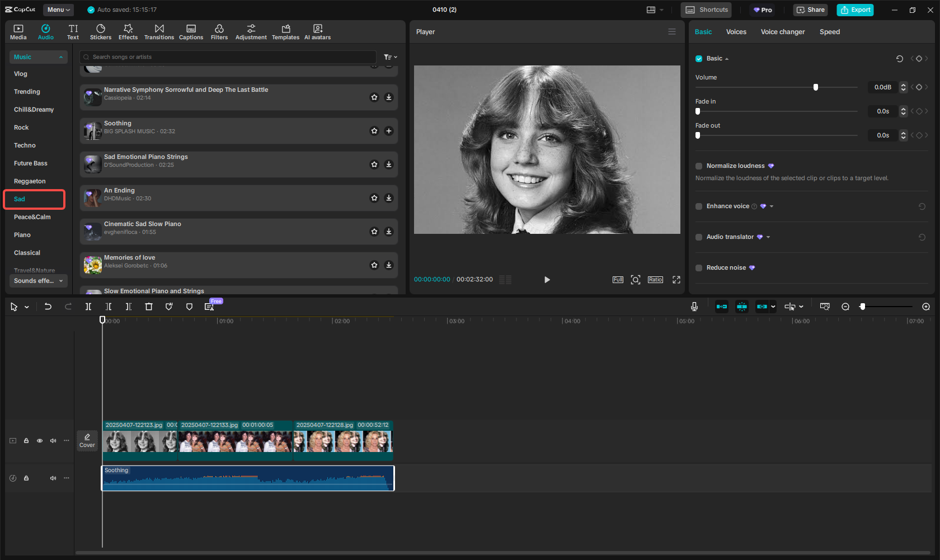Click the undo arrow in timeline toolbar
The height and width of the screenshot is (560, 940).
(48, 307)
